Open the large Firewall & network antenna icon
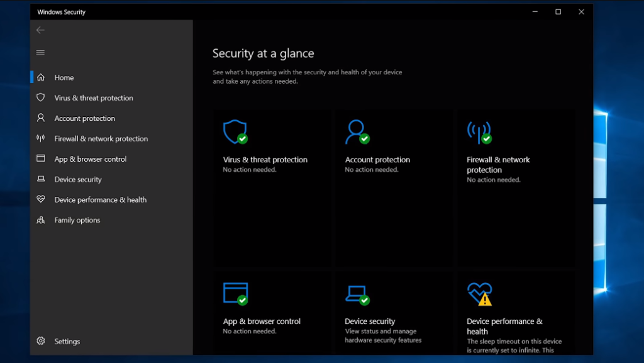 (x=479, y=132)
